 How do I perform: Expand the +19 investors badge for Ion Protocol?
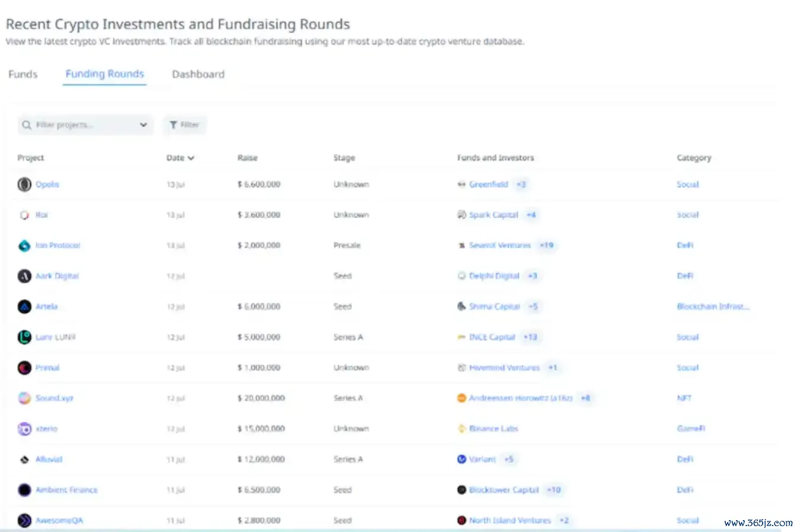[546, 245]
